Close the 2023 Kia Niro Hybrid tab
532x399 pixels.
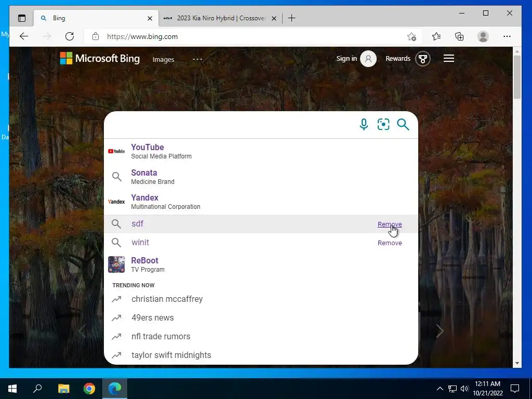tap(274, 18)
